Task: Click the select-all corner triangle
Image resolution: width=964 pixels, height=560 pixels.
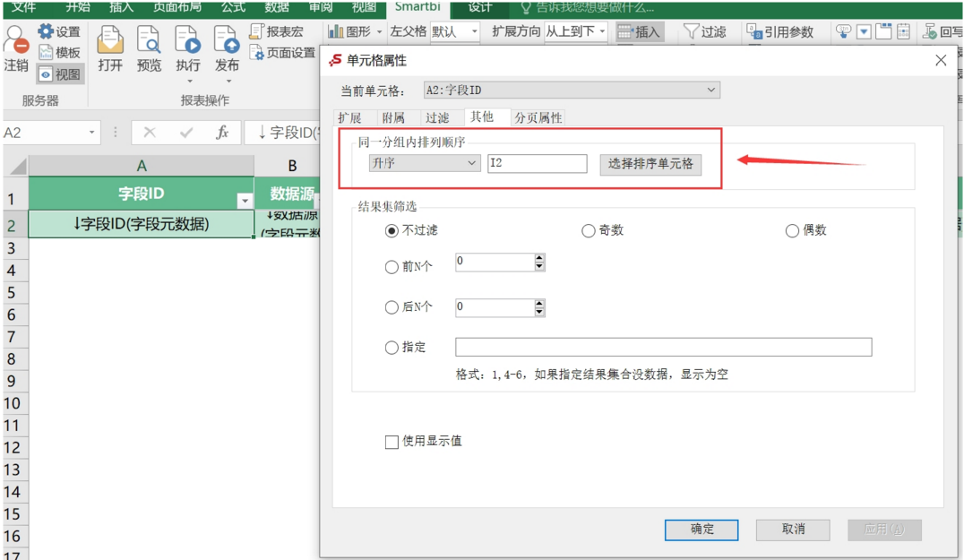Action: [17, 166]
